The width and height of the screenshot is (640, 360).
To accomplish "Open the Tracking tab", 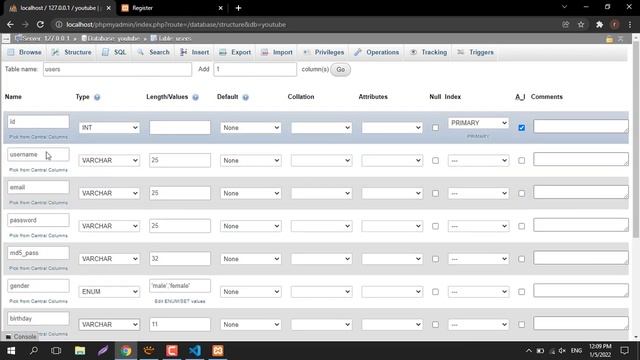I will click(429, 52).
